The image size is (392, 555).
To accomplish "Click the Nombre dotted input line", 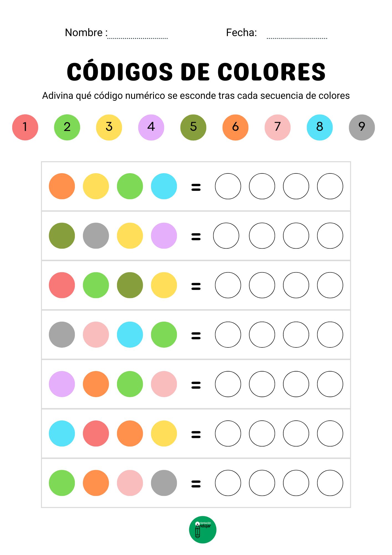I will pyautogui.click(x=138, y=36).
